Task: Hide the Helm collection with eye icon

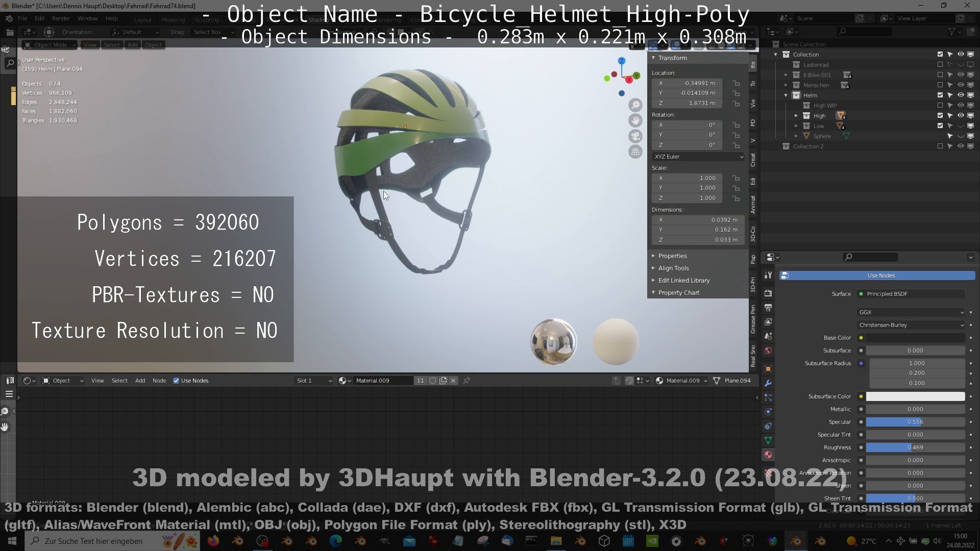Action: (x=961, y=95)
